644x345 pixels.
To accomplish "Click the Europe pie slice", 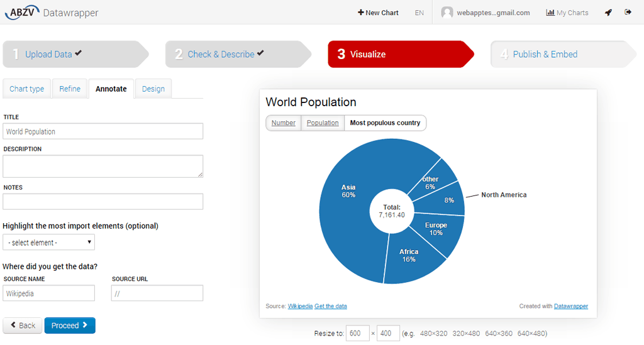I will pyautogui.click(x=436, y=229).
